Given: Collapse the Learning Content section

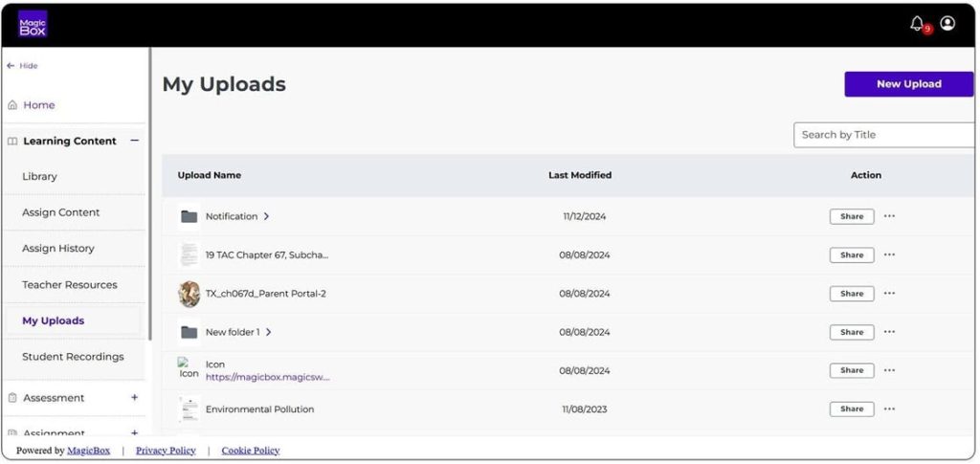Looking at the screenshot, I should [x=134, y=141].
